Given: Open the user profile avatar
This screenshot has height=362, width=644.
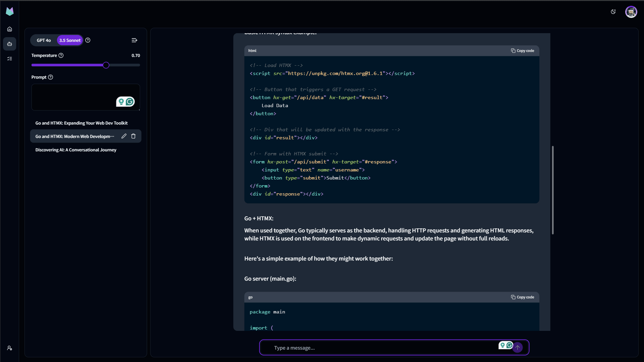Looking at the screenshot, I should [631, 12].
